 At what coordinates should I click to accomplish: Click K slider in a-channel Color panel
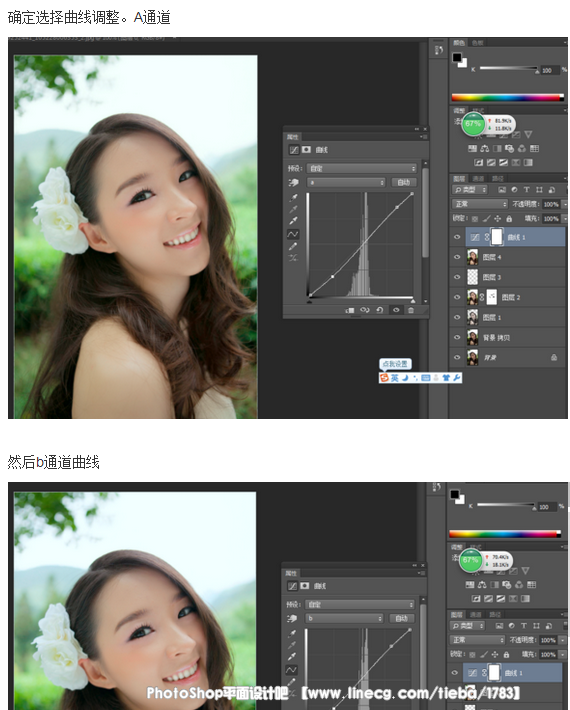[509, 68]
